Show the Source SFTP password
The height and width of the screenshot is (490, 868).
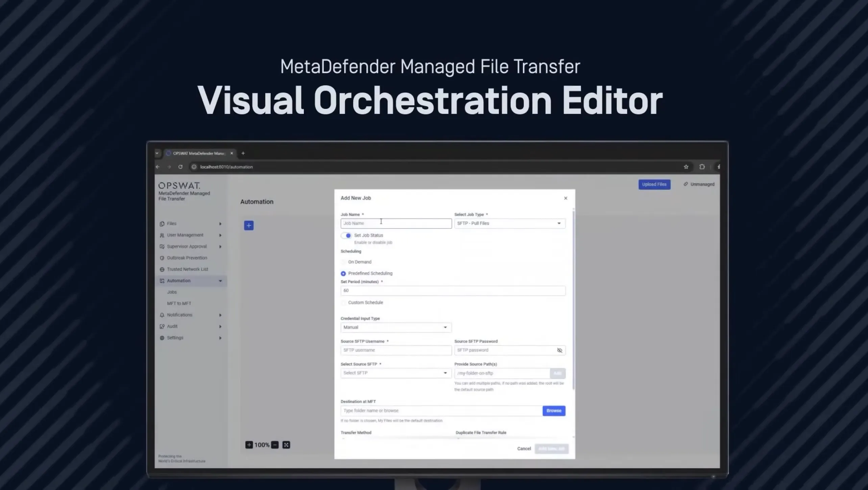coord(559,350)
